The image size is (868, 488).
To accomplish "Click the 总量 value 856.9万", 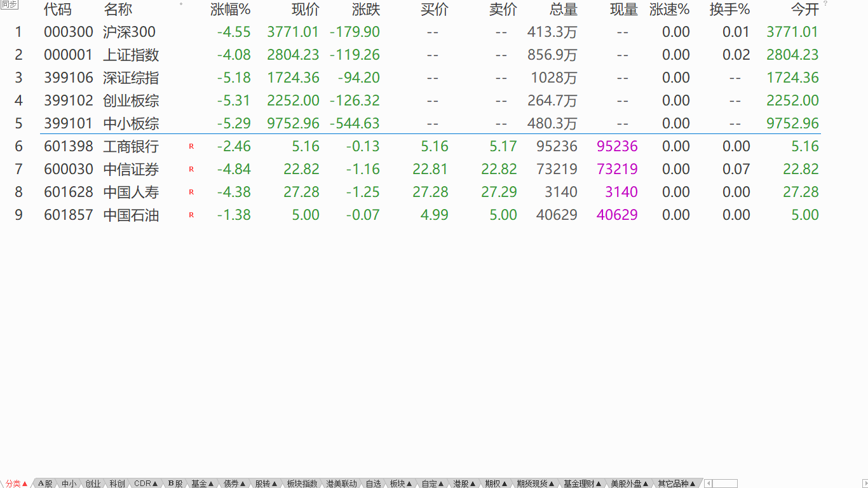I will coord(553,55).
